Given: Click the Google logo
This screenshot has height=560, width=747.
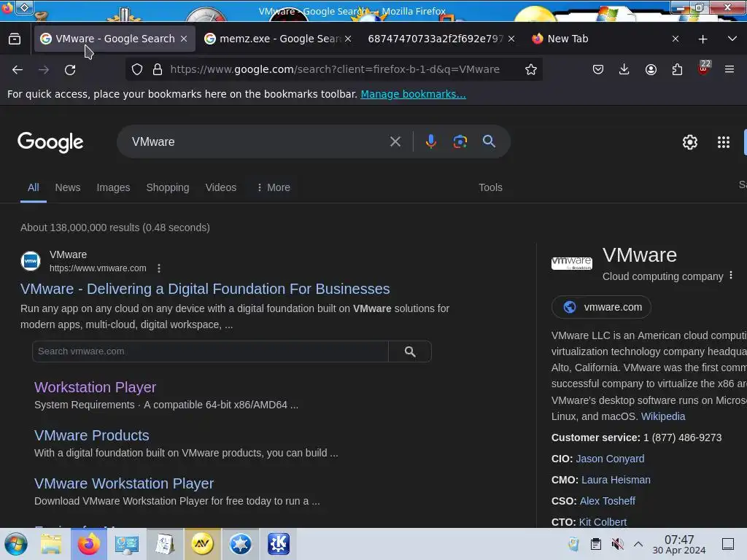Looking at the screenshot, I should pos(50,142).
